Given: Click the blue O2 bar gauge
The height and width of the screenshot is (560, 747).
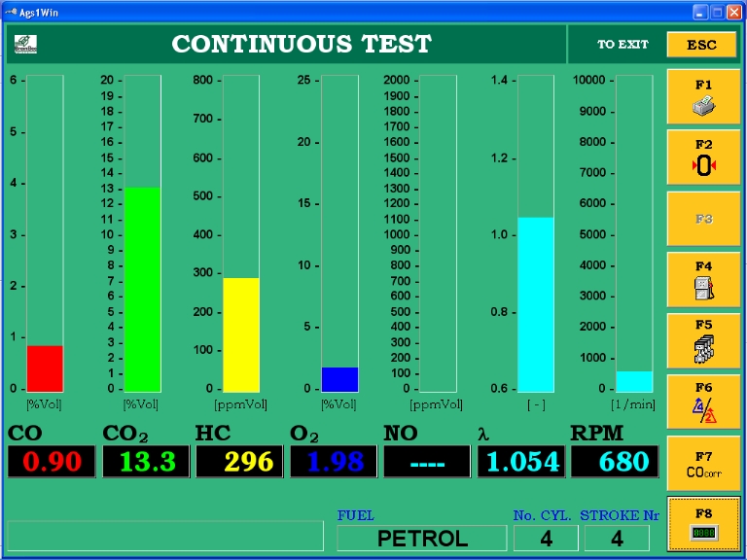Looking at the screenshot, I should click(x=339, y=233).
